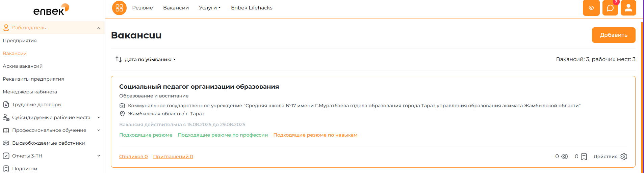The width and height of the screenshot is (644, 173).
Task: Open Enbek Lifehacks menu item
Action: pos(252,8)
